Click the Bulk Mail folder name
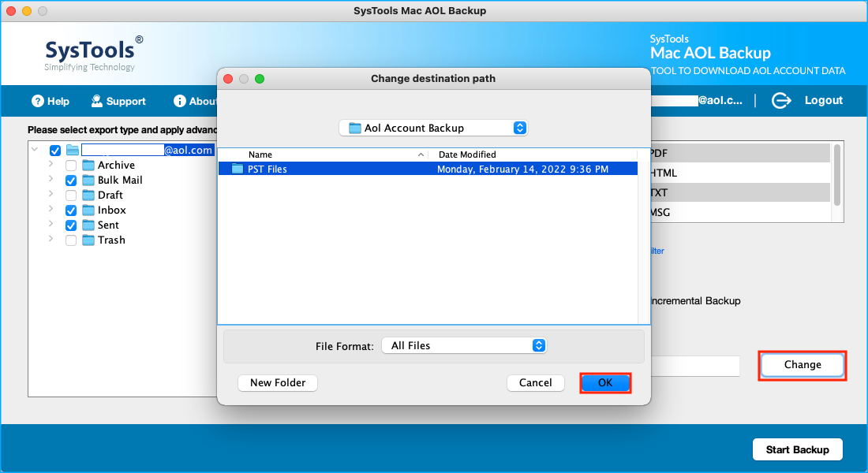Image resolution: width=868 pixels, height=473 pixels. pyautogui.click(x=120, y=180)
